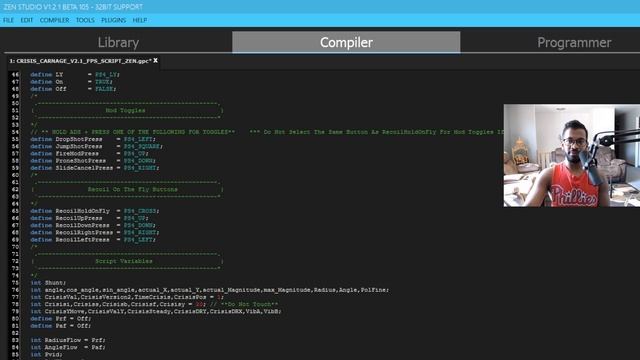Click the 'HOLD ADS + PRESS ONE' comment line
This screenshot has height=360, width=640.
point(267,132)
